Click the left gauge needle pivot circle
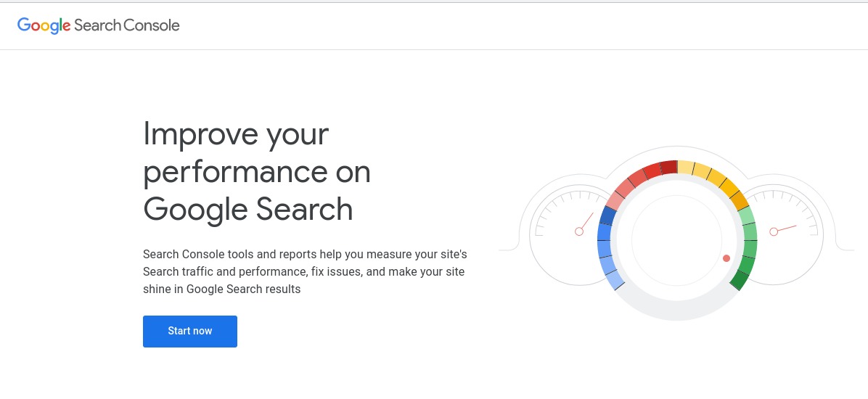Image resolution: width=868 pixels, height=399 pixels. click(579, 231)
